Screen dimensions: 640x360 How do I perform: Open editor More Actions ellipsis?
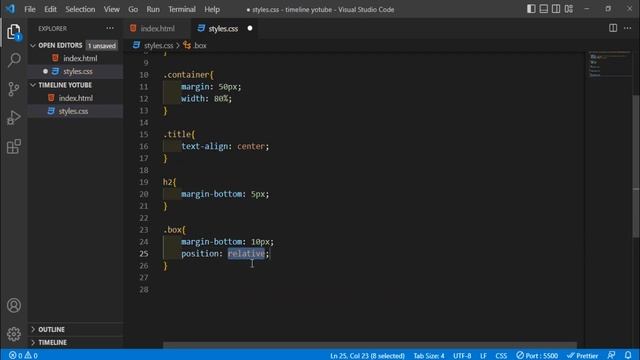627,28
